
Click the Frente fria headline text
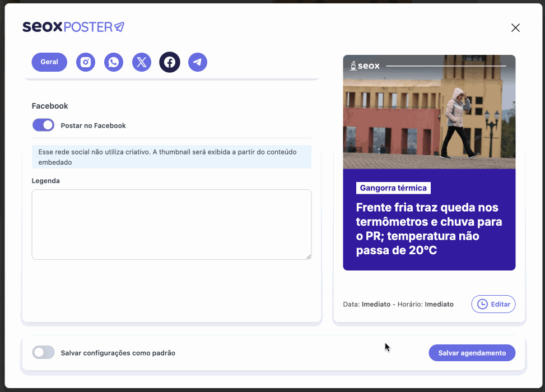click(428, 228)
